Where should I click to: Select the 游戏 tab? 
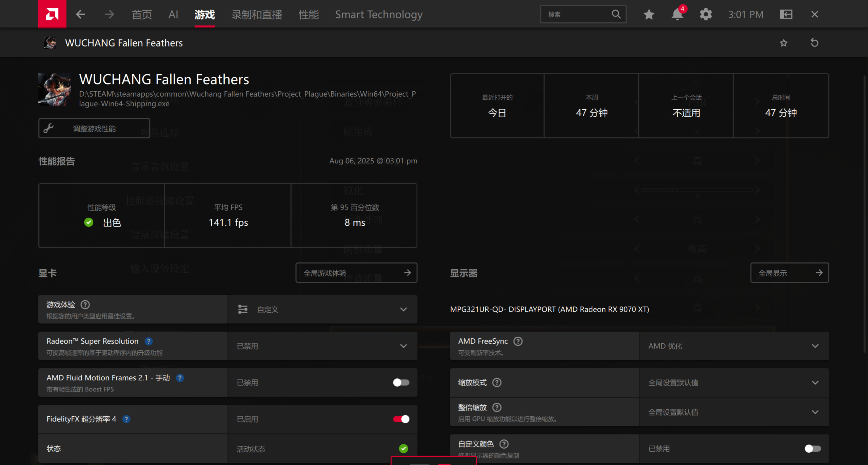205,14
